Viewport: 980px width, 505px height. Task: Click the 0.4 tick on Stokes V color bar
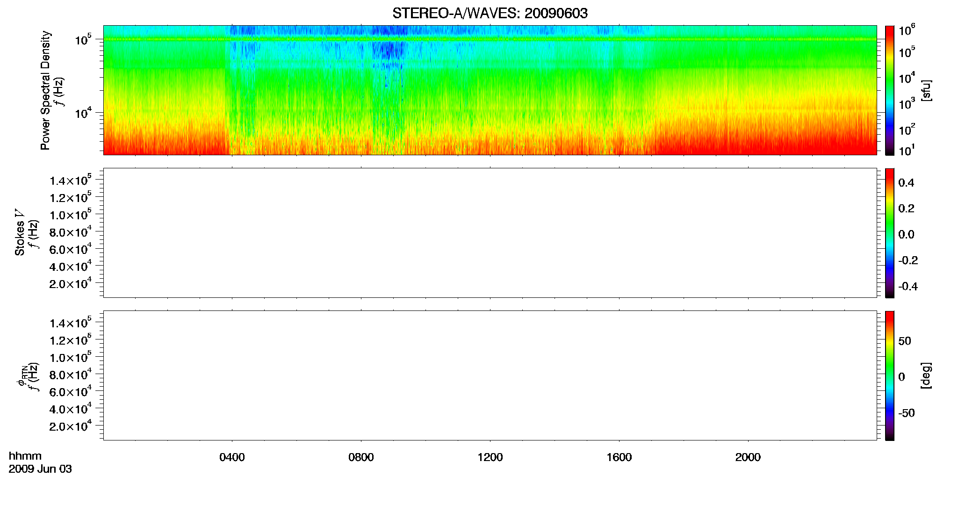tap(906, 183)
